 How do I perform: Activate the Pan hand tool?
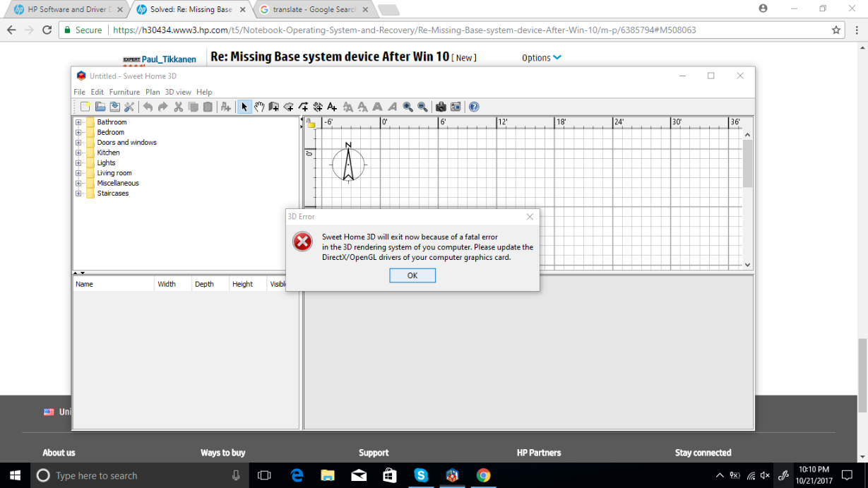(x=258, y=107)
